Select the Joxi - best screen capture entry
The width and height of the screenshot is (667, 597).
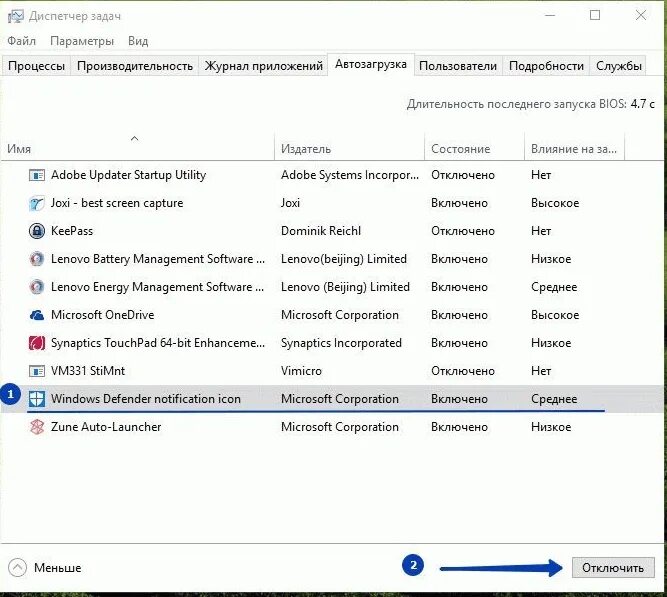tap(117, 203)
